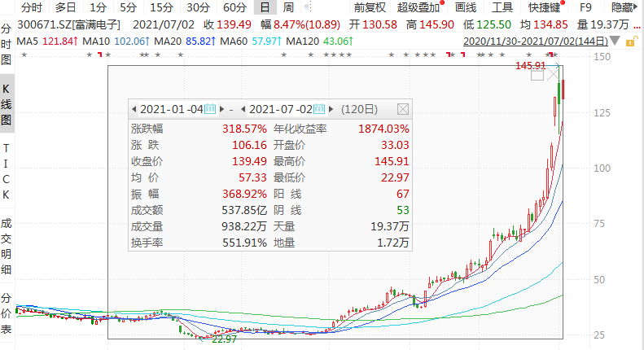Click the 幅 8.47%(10.89) change in header
The width and height of the screenshot is (644, 350).
(300, 24)
